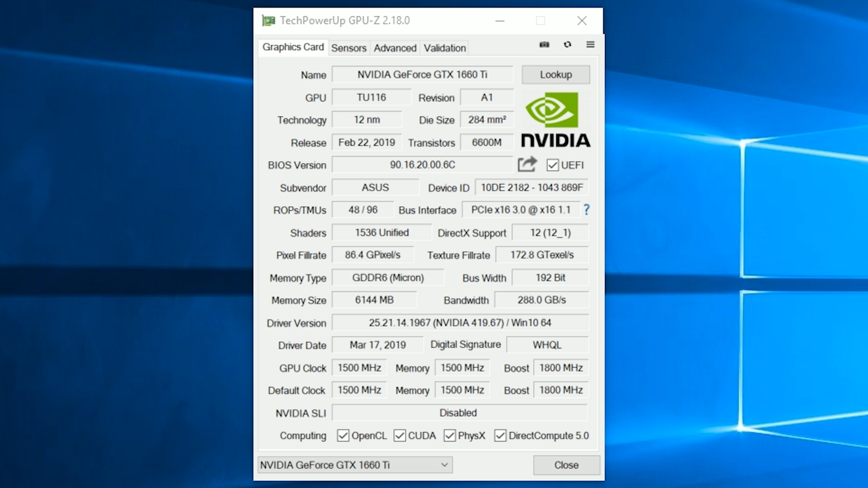Switch to the Graphics Card tab

point(293,47)
